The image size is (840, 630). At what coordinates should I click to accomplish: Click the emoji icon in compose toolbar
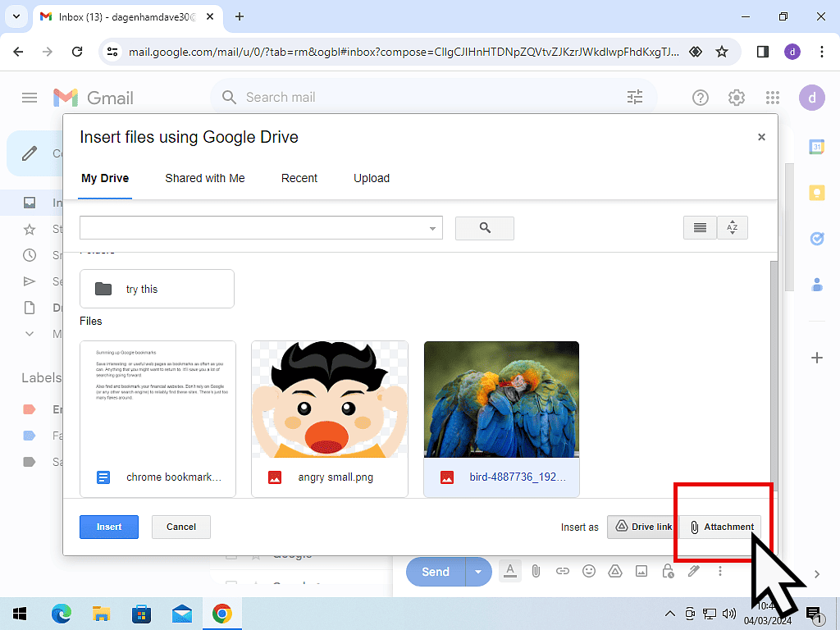click(589, 571)
